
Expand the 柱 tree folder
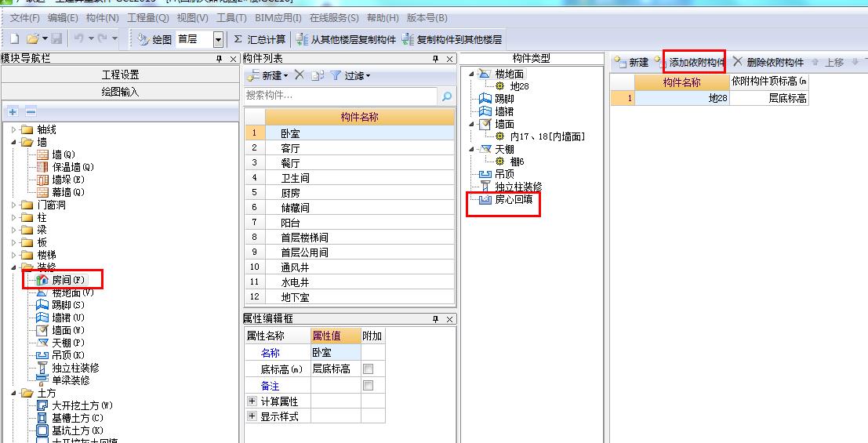click(x=14, y=218)
